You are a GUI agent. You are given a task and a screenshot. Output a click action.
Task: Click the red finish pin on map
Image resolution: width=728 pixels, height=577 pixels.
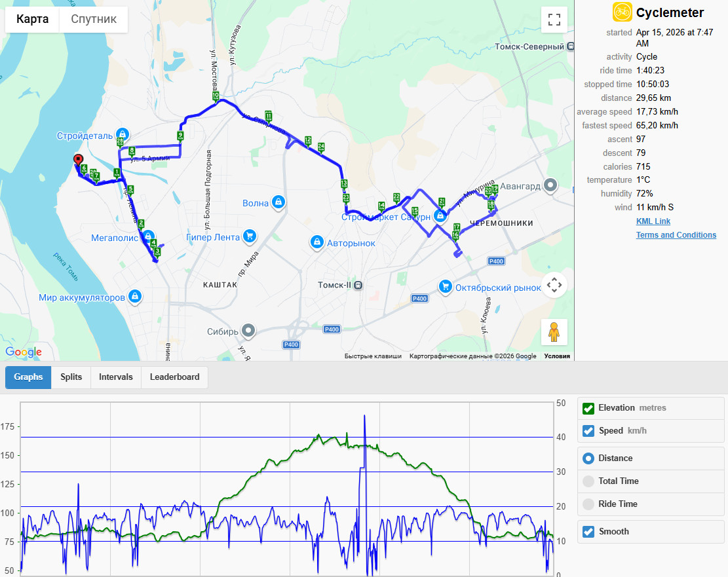tap(79, 160)
